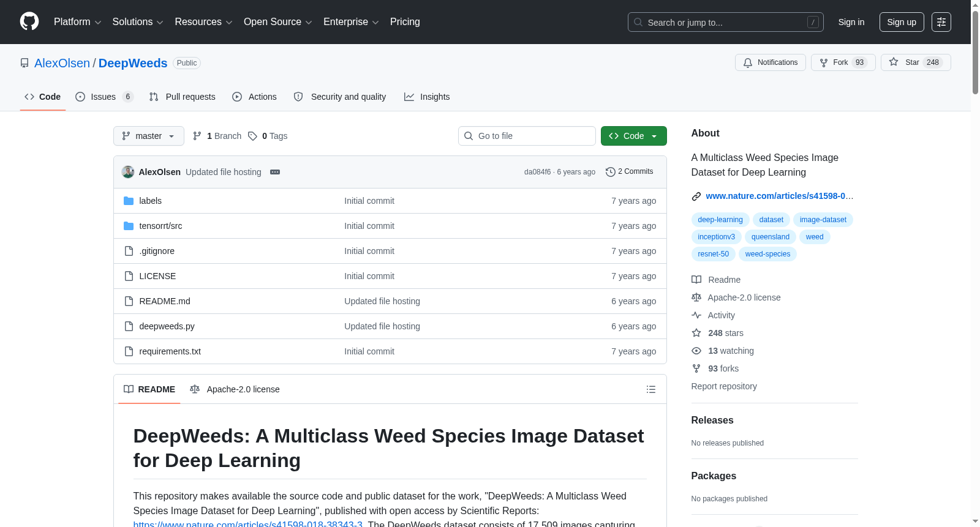Viewport: 980px width, 527px height.
Task: Open the 2 Commits history link
Action: coord(630,172)
